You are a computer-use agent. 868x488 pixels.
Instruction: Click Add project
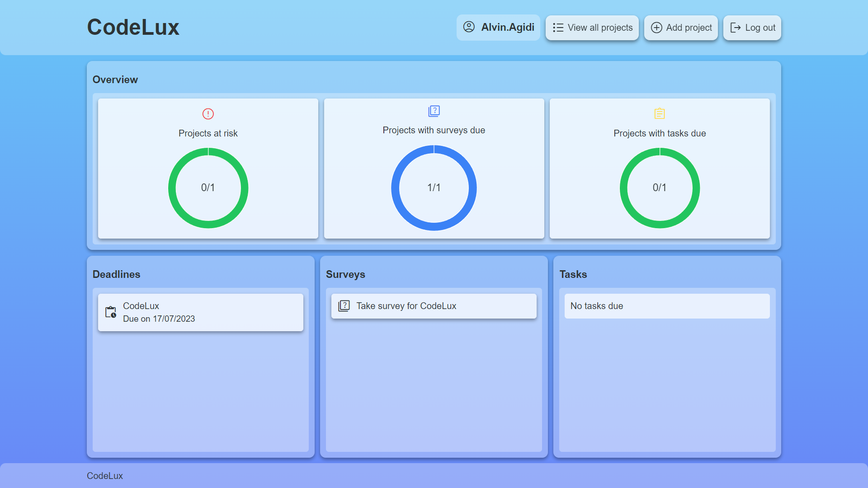click(681, 28)
